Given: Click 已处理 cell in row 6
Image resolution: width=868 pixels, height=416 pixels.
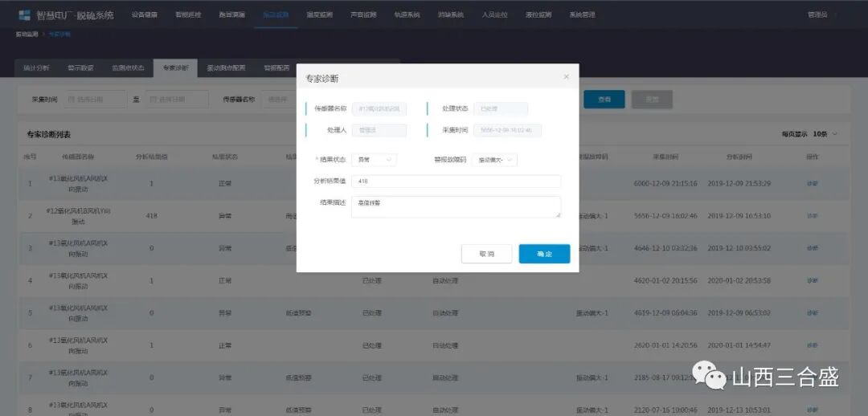Looking at the screenshot, I should [371, 345].
